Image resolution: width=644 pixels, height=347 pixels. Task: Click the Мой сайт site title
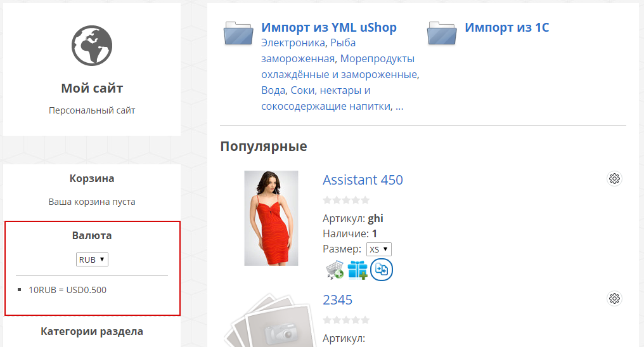pyautogui.click(x=92, y=88)
